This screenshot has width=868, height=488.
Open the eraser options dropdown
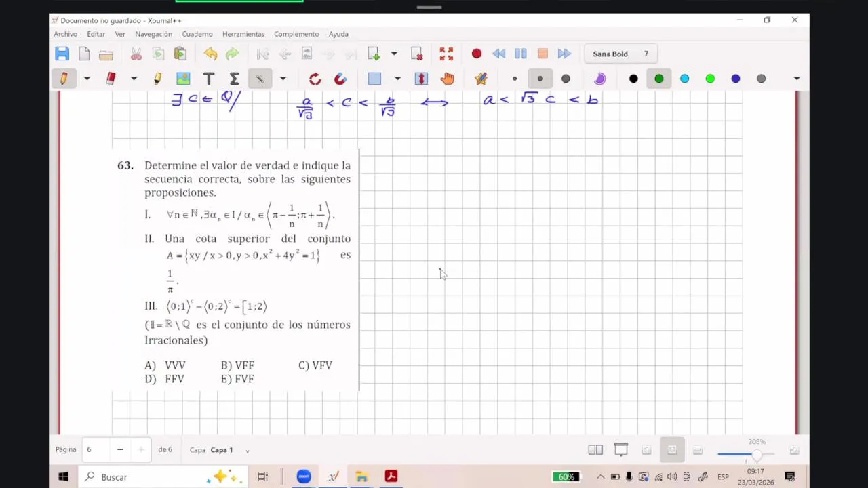[x=134, y=79]
